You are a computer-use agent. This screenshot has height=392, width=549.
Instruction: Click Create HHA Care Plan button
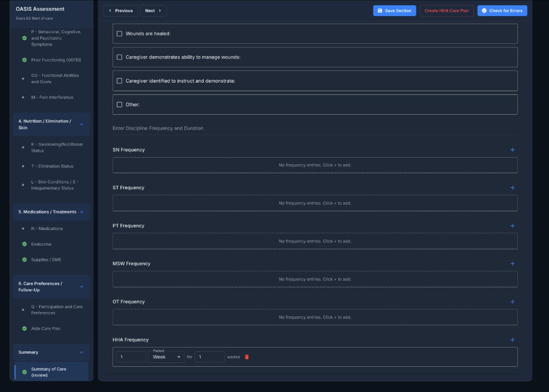(447, 11)
